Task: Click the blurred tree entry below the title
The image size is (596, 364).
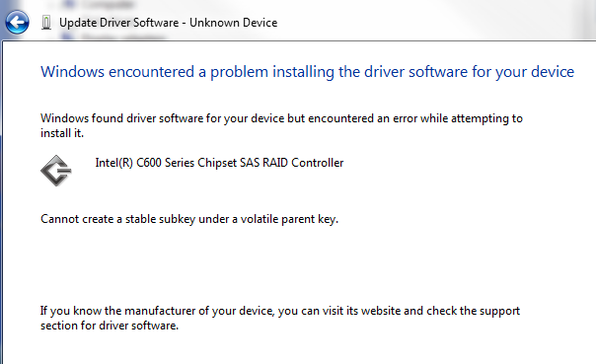Action: click(114, 37)
